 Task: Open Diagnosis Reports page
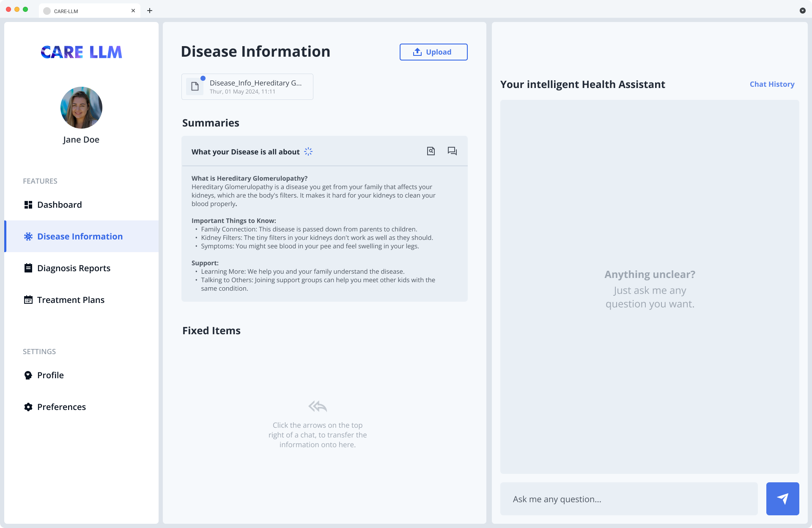pyautogui.click(x=81, y=268)
